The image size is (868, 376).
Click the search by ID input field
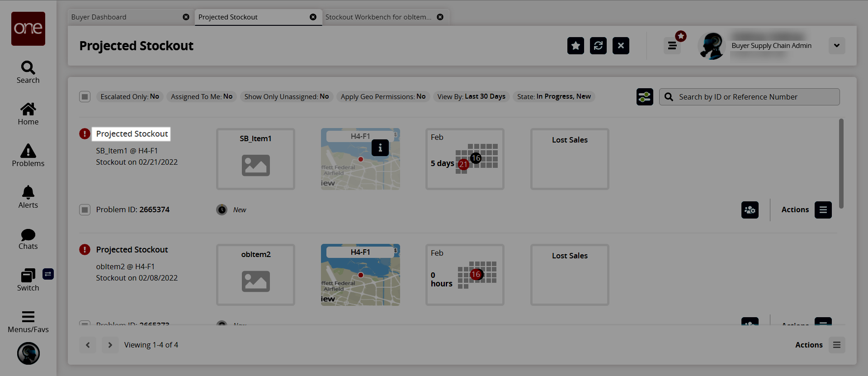pos(755,97)
